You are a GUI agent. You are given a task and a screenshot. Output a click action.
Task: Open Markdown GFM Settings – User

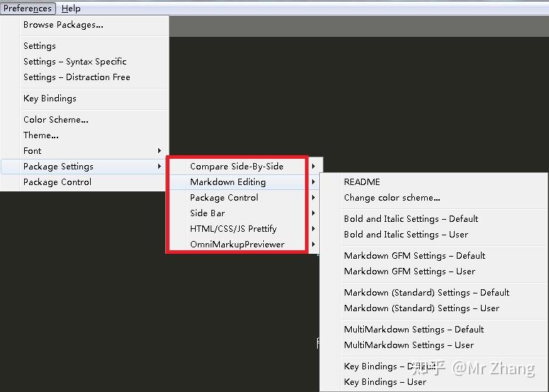click(x=434, y=271)
